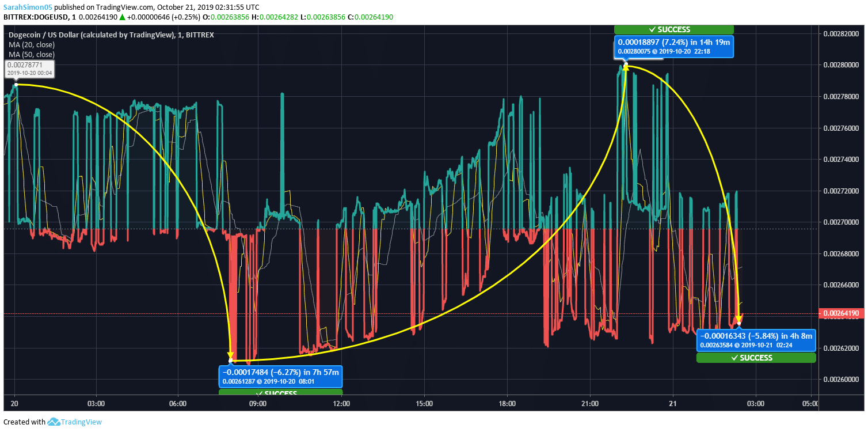Click the O:0.00263856 open value in header
Screen dimensions: 868x432
226,17
